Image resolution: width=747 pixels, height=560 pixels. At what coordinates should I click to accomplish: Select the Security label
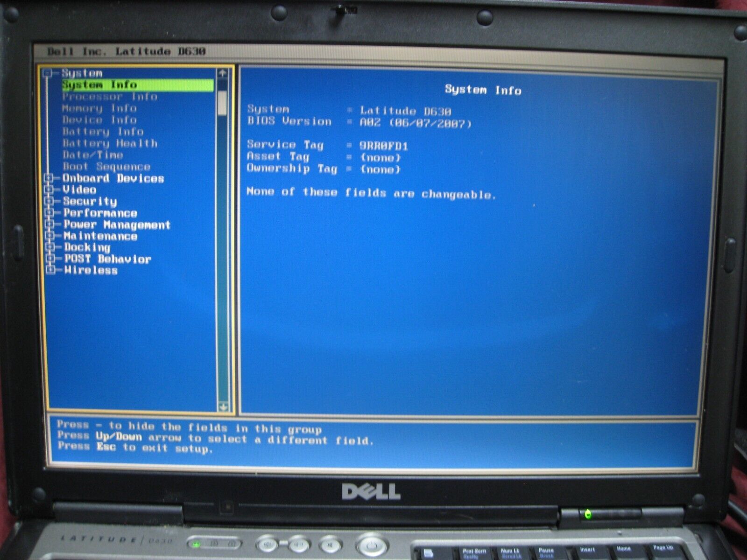pyautogui.click(x=90, y=201)
